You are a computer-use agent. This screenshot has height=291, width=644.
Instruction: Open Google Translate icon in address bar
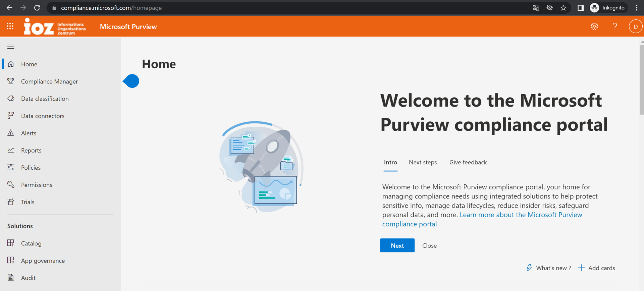click(x=536, y=8)
